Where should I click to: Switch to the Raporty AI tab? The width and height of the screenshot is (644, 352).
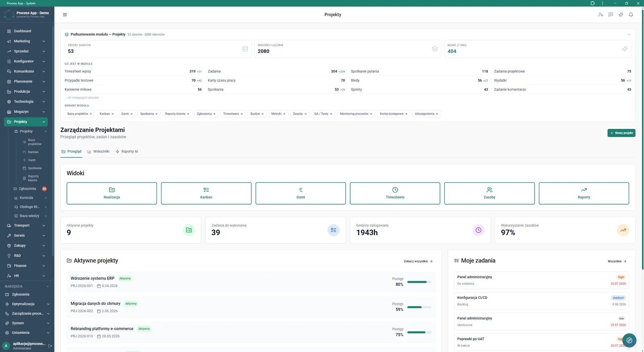pyautogui.click(x=127, y=151)
